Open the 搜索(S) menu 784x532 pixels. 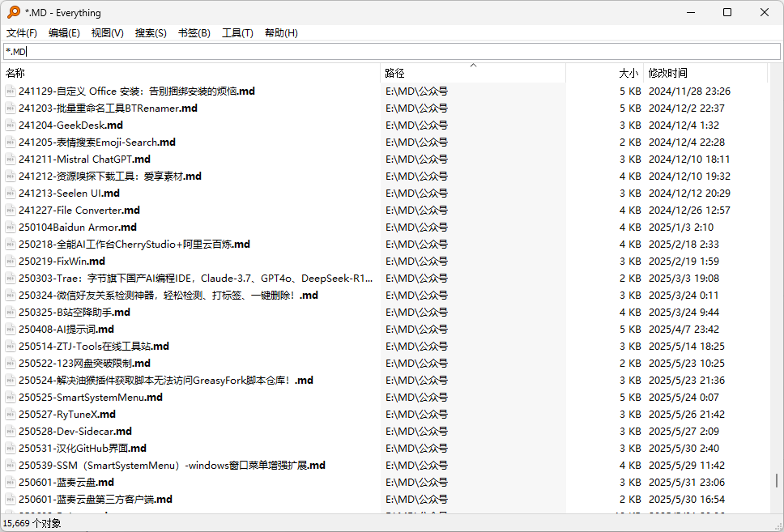[151, 33]
